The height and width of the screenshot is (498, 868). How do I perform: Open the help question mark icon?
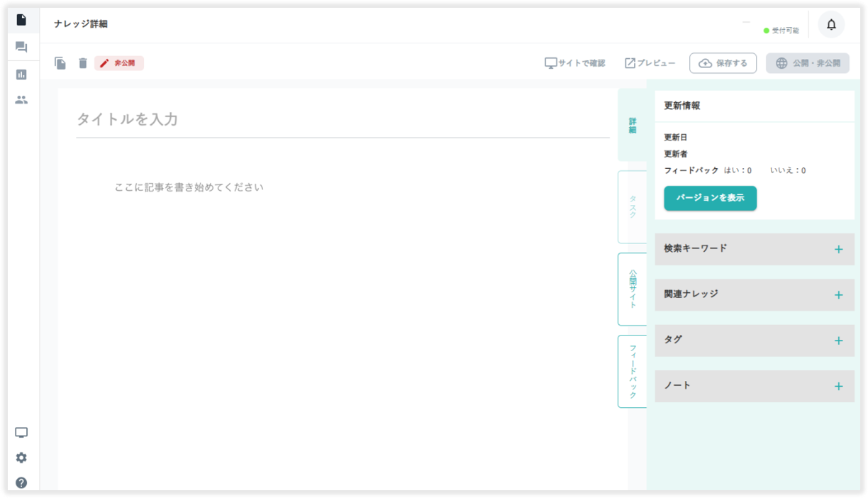(21, 482)
